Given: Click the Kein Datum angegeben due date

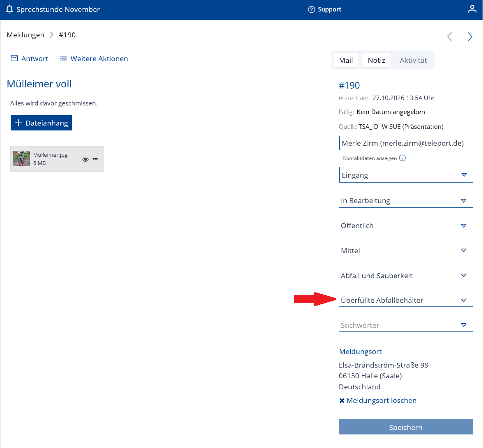Looking at the screenshot, I should click(391, 112).
